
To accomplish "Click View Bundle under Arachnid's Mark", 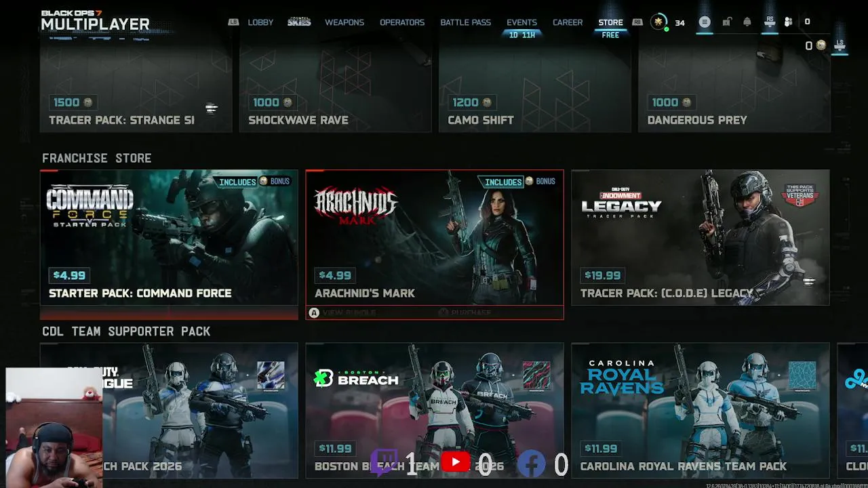I will (x=342, y=312).
